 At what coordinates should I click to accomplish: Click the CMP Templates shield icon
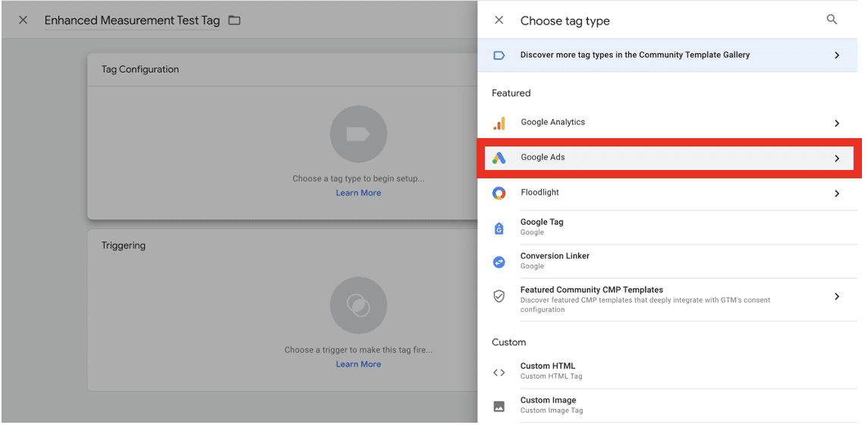(x=498, y=297)
